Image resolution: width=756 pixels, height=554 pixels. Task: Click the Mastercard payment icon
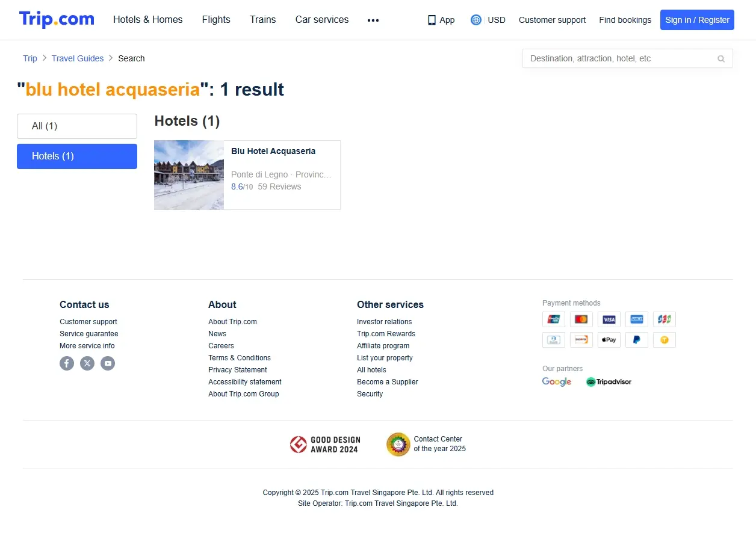(581, 319)
